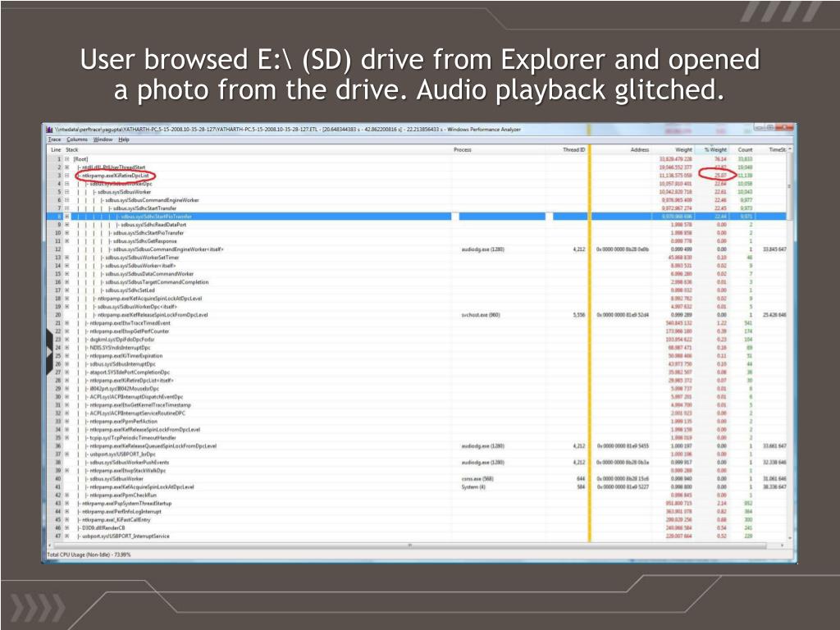840x630 pixels.
Task: Expand the SdhcReadDataPort node on line 9
Action: [67, 225]
